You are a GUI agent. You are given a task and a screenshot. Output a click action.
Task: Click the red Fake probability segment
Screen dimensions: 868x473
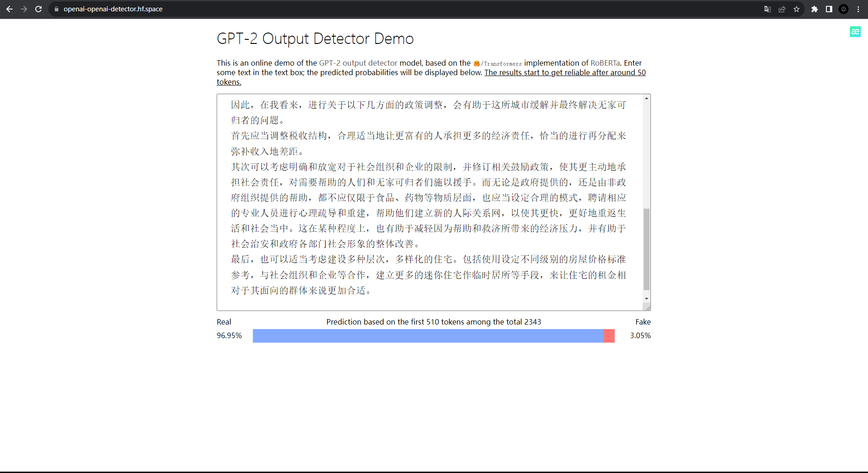pyautogui.click(x=609, y=336)
